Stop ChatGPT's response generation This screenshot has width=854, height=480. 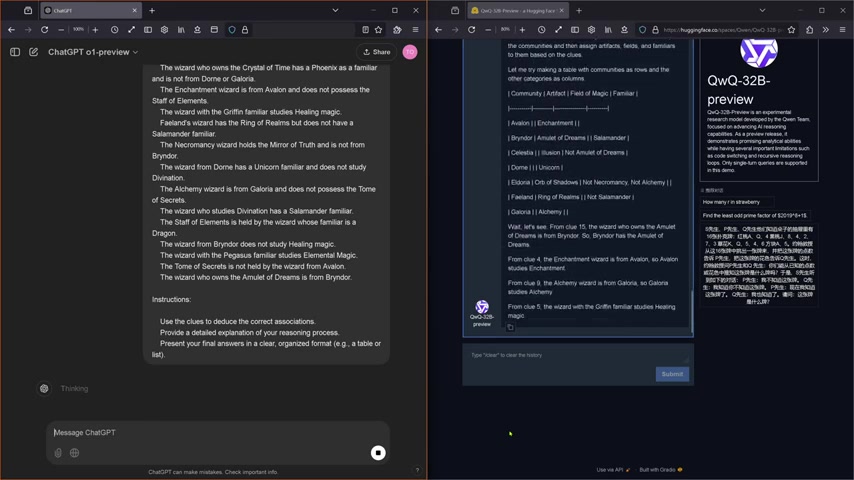(x=378, y=453)
